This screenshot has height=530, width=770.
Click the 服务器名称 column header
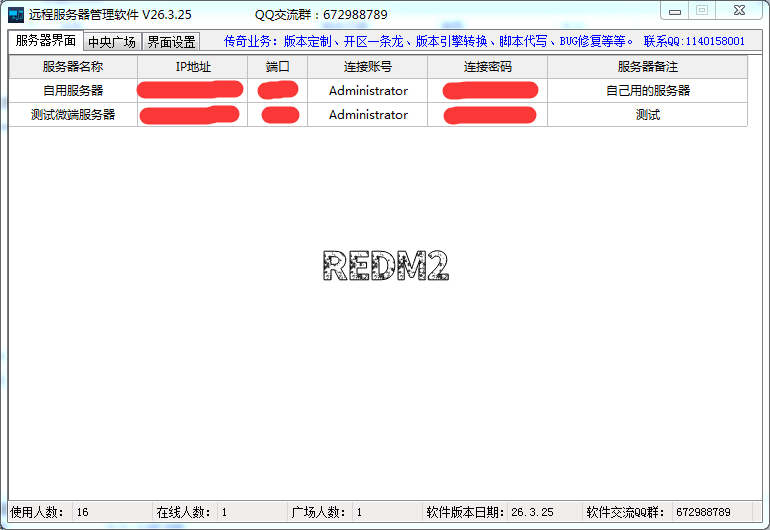[x=73, y=67]
